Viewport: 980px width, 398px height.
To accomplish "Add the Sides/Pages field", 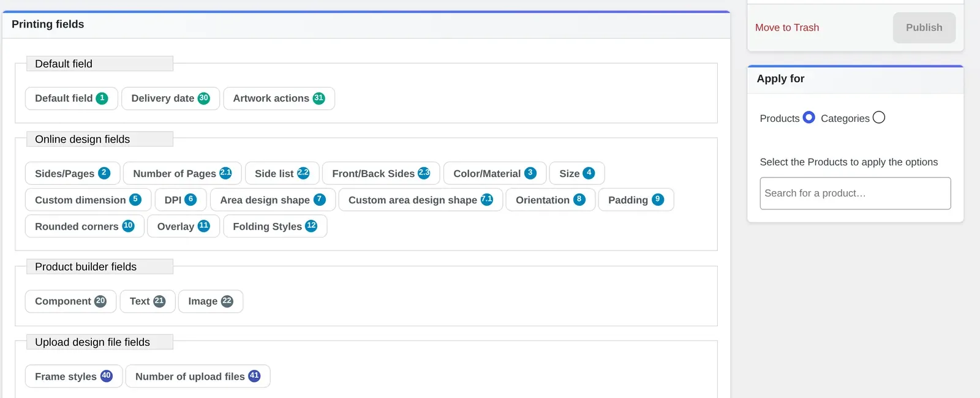I will pos(72,173).
